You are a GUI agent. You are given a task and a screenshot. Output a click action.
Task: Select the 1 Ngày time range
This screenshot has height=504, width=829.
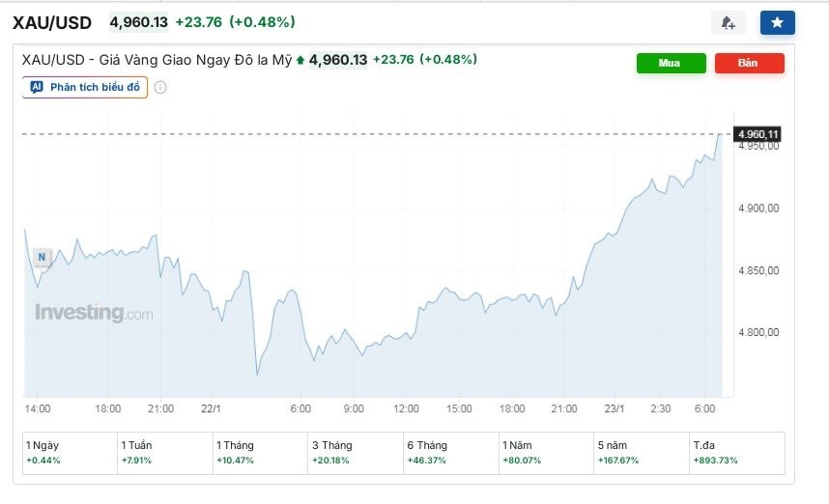click(x=68, y=452)
